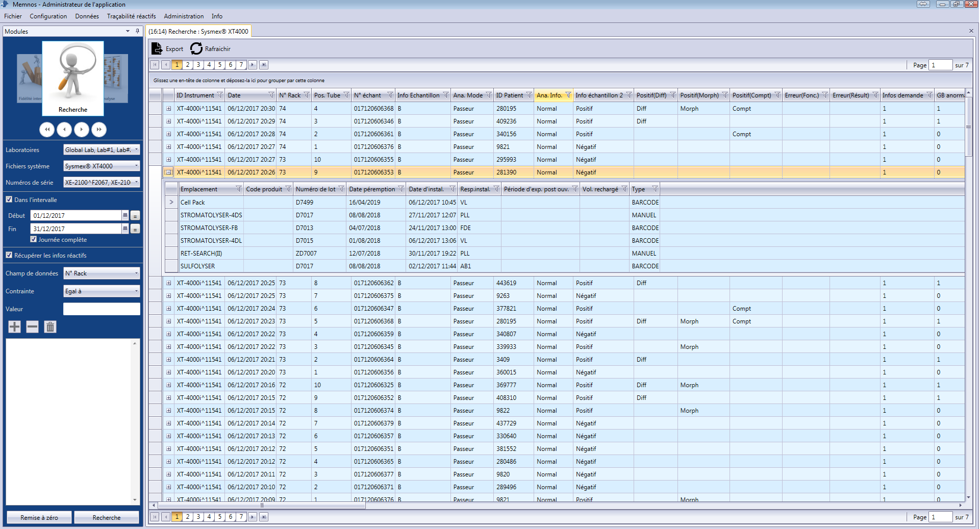Open Données menu

pyautogui.click(x=87, y=16)
